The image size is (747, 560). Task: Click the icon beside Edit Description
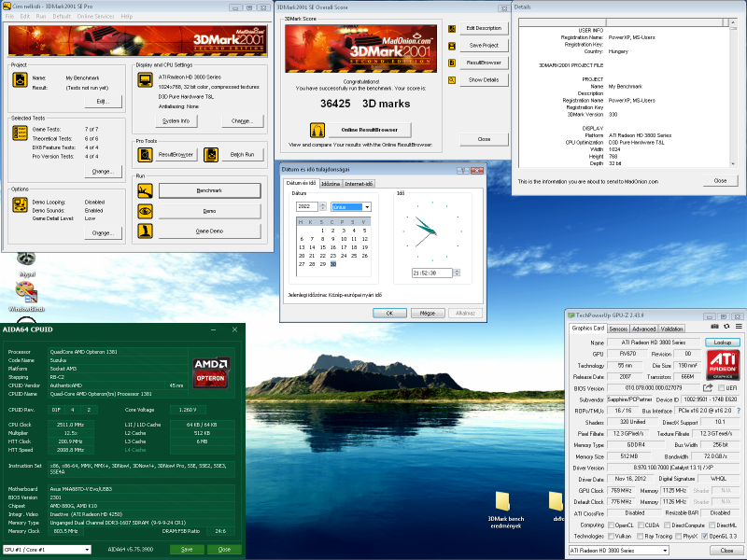coord(452,29)
